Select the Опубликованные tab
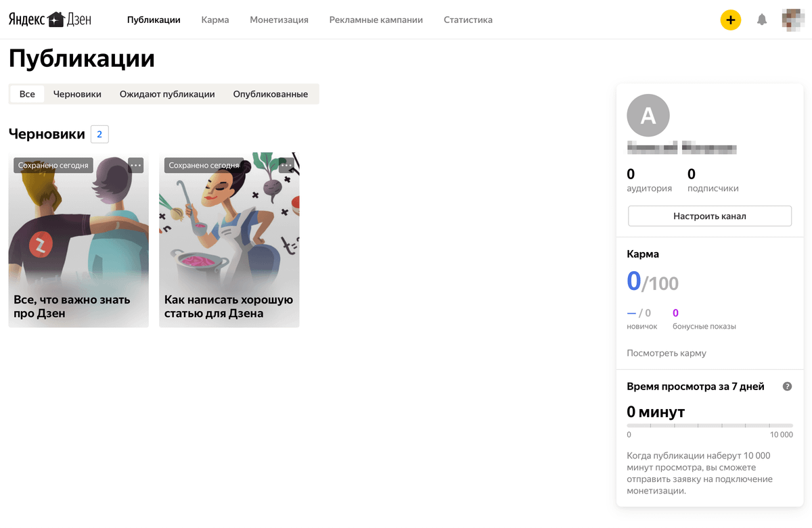 [x=271, y=94]
